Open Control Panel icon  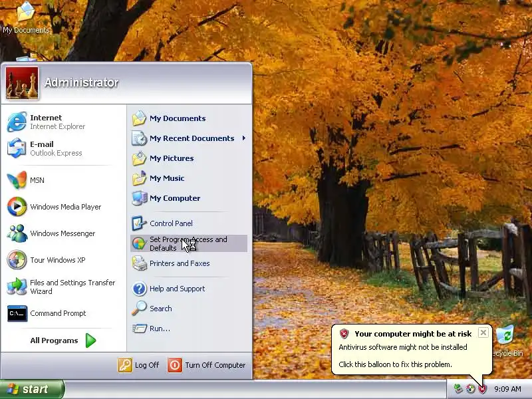[139, 223]
